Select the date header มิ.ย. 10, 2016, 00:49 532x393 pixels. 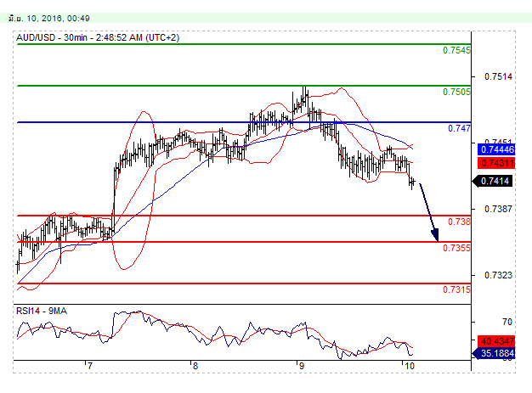(48, 19)
